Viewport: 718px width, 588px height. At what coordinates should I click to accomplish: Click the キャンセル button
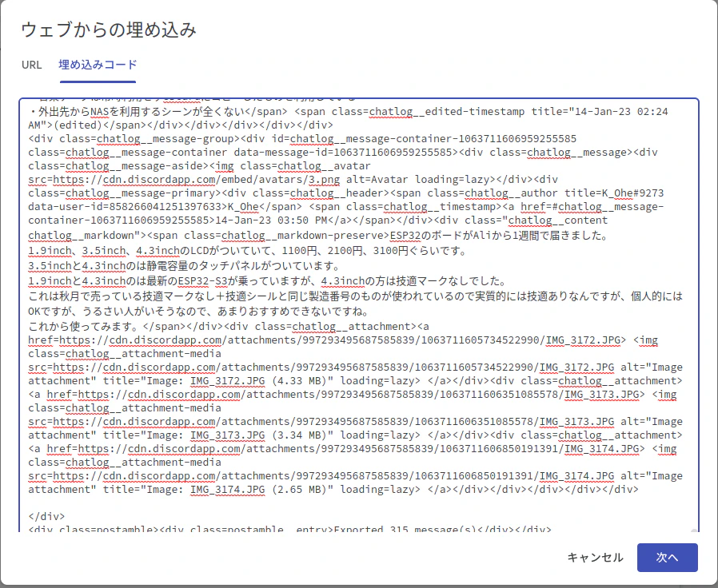595,558
